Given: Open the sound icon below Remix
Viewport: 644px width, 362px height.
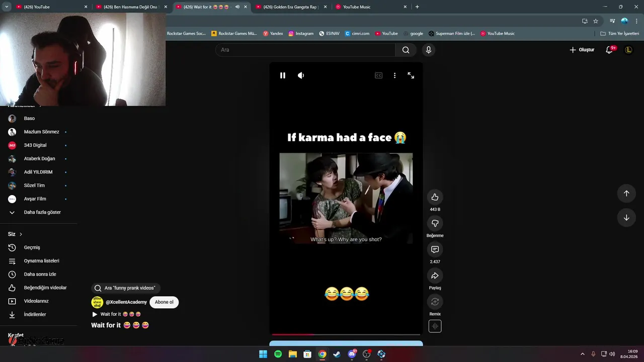Looking at the screenshot, I should tap(435, 326).
